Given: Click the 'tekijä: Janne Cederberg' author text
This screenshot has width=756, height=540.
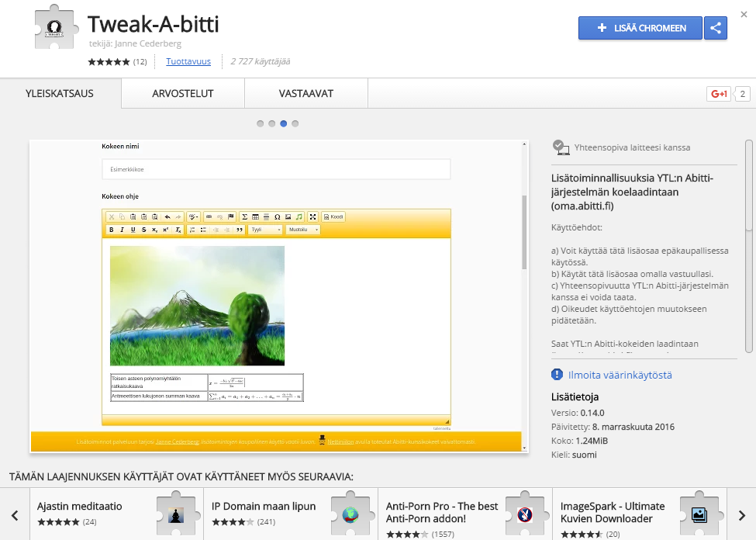Looking at the screenshot, I should click(136, 43).
